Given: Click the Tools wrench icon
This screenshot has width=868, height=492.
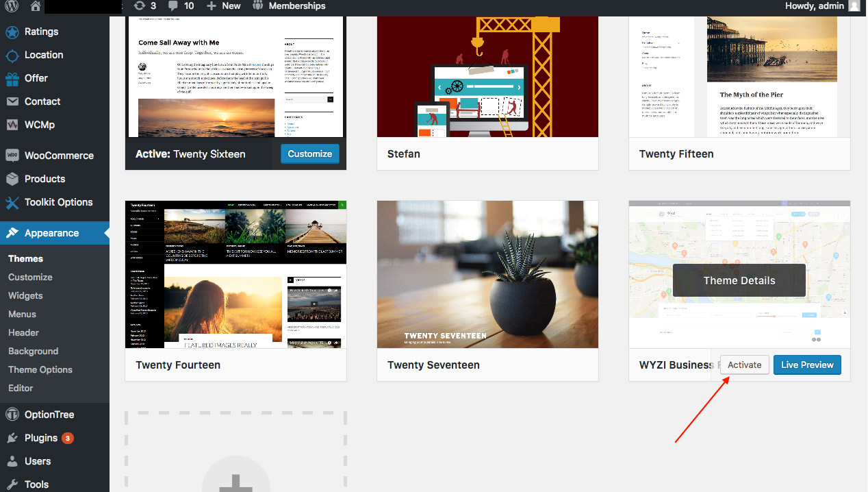Looking at the screenshot, I should click(x=12, y=484).
